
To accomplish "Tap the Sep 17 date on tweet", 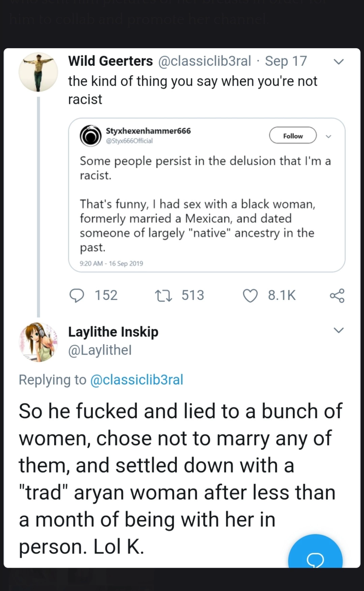I will click(286, 61).
